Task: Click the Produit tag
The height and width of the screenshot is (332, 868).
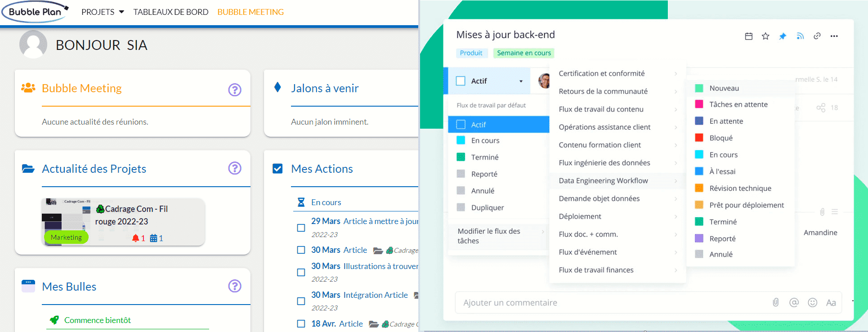Action: coord(471,53)
